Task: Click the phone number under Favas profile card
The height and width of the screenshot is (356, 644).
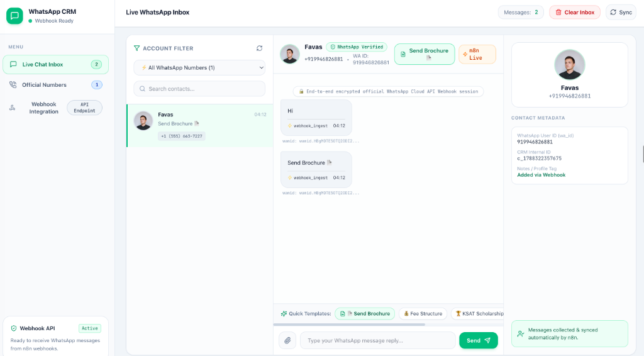Action: pos(570,96)
